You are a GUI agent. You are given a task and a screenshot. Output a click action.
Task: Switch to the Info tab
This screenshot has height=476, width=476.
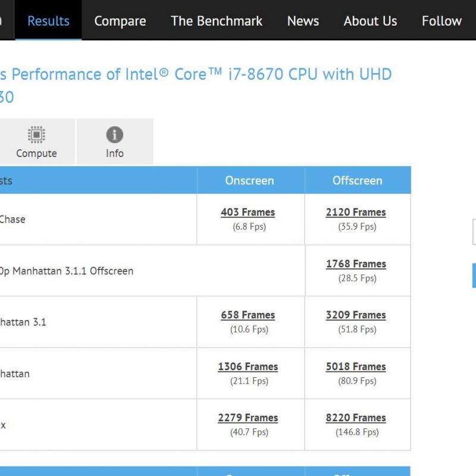115,142
